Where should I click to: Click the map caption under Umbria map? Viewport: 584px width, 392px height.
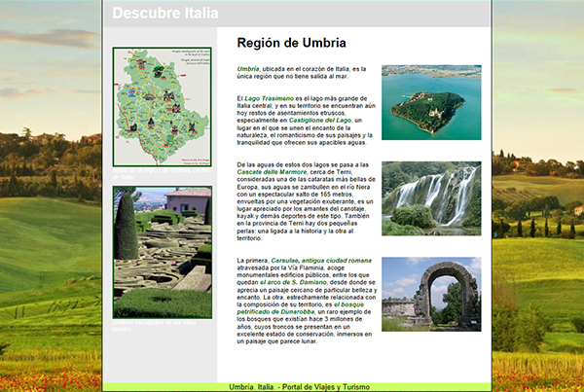[x=162, y=174]
